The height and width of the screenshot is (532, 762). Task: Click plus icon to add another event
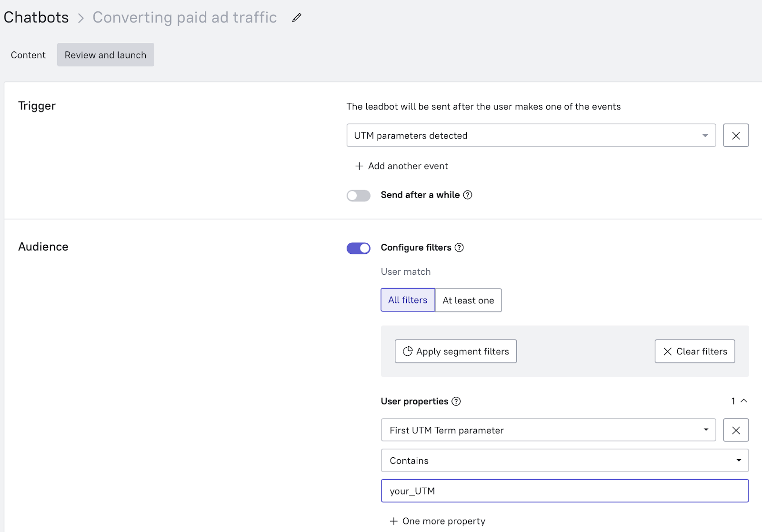pos(359,166)
